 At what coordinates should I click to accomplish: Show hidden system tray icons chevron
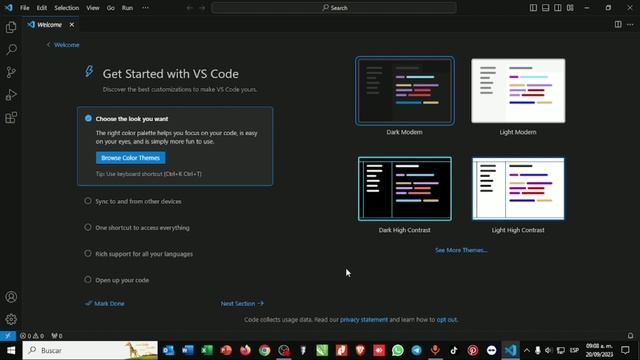(527, 350)
